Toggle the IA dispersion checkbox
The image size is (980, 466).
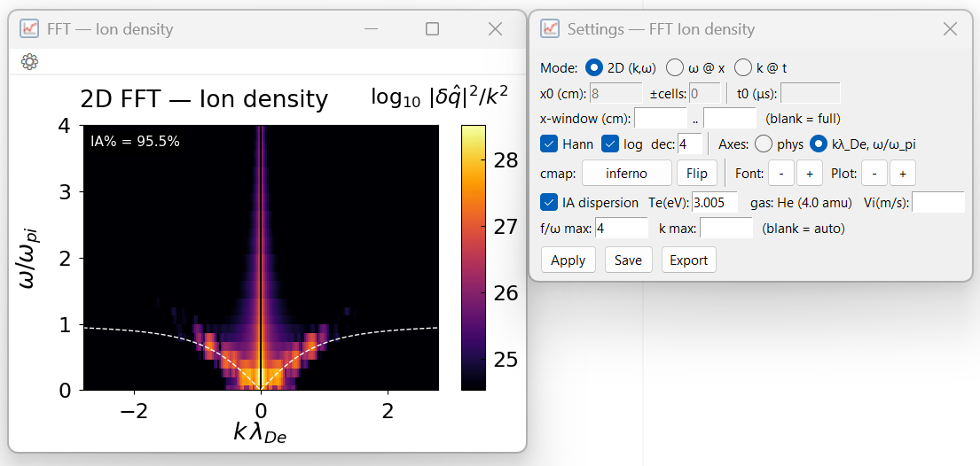(590, 202)
